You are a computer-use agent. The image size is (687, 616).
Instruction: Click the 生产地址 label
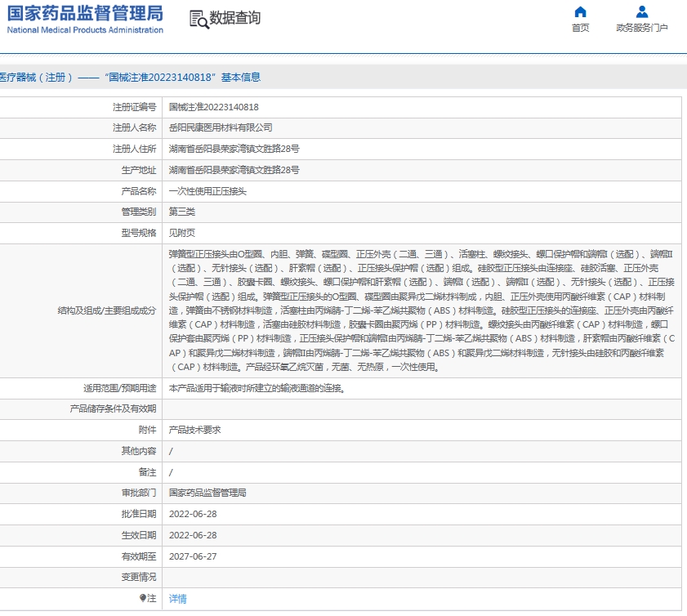(139, 170)
